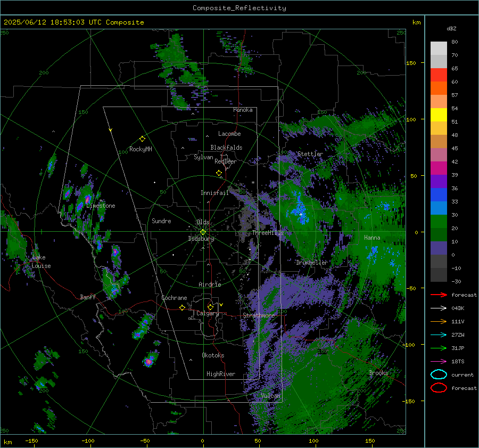Screen dimensions: 479x448
Task: Click the Strathmore label
Action: (259, 315)
